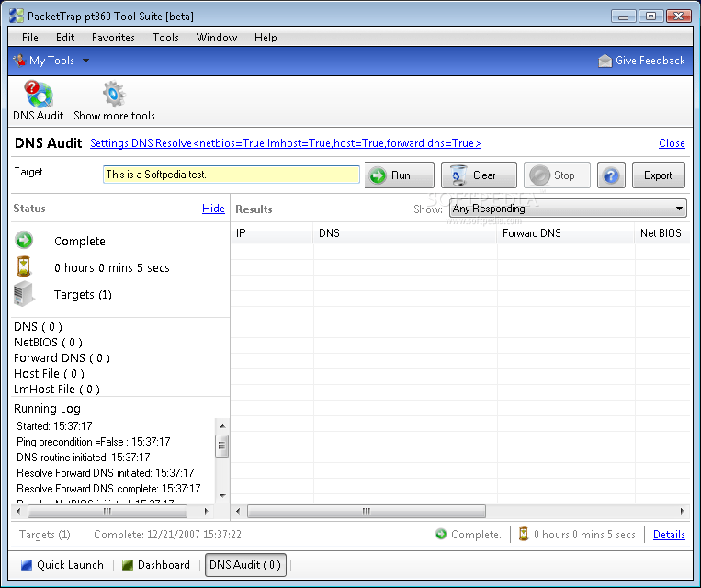
Task: Select the DNS Audit ( 0 ) tab
Action: 245,565
